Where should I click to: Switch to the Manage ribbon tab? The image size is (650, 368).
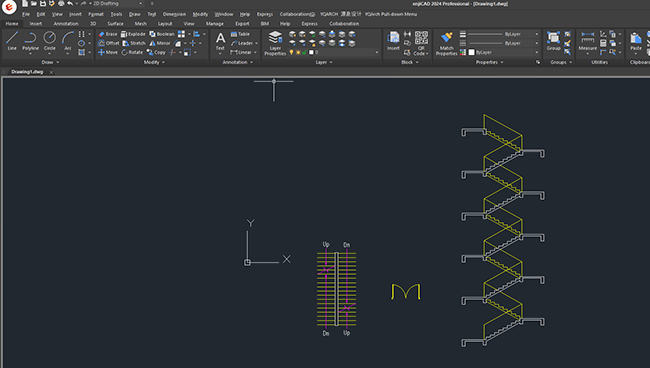(215, 24)
